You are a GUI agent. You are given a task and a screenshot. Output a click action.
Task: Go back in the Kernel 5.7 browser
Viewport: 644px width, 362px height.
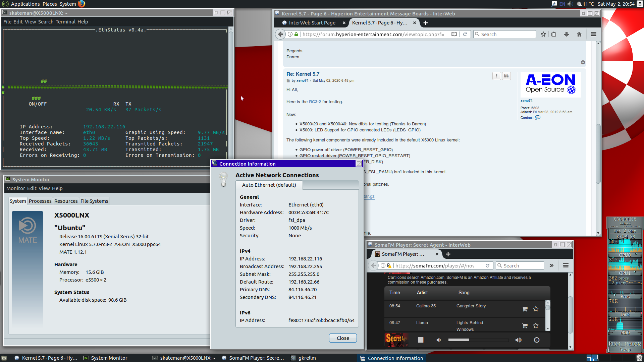pyautogui.click(x=280, y=34)
